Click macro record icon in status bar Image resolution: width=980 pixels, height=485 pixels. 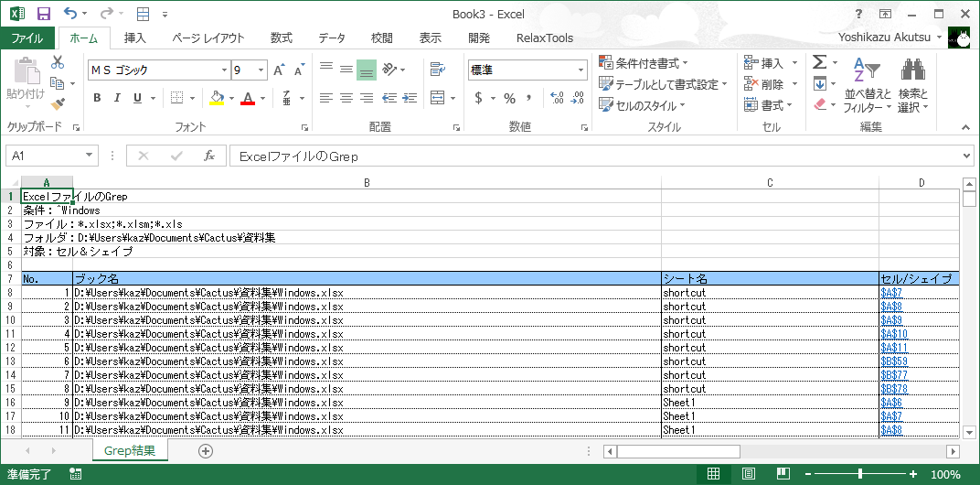76,474
